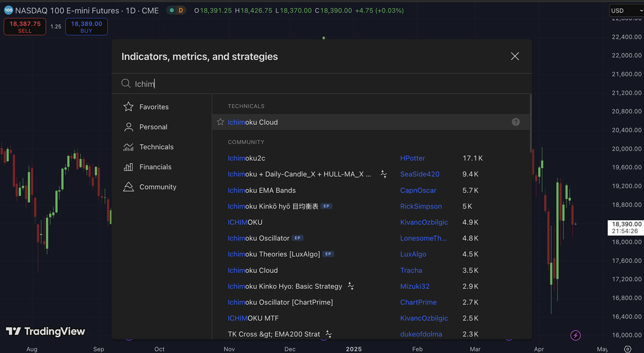
Task: Click the EP badge on Ichimoku Theories [LuxAlgo]
Action: 328,254
